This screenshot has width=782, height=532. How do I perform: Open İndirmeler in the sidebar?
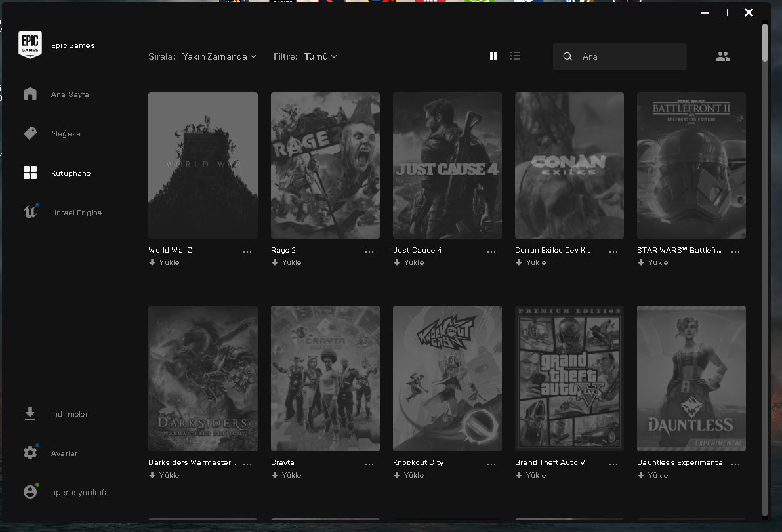coord(70,414)
